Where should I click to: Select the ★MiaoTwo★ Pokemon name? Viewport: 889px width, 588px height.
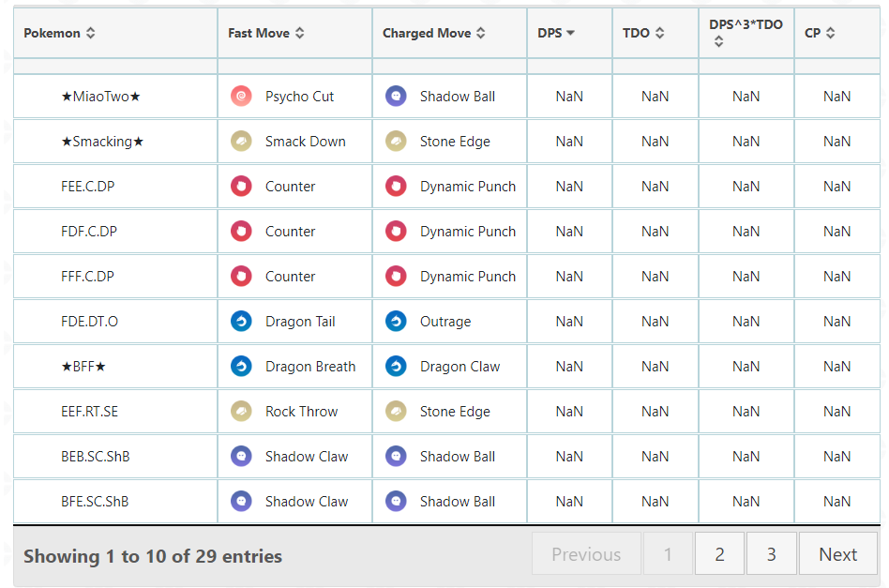tap(101, 97)
